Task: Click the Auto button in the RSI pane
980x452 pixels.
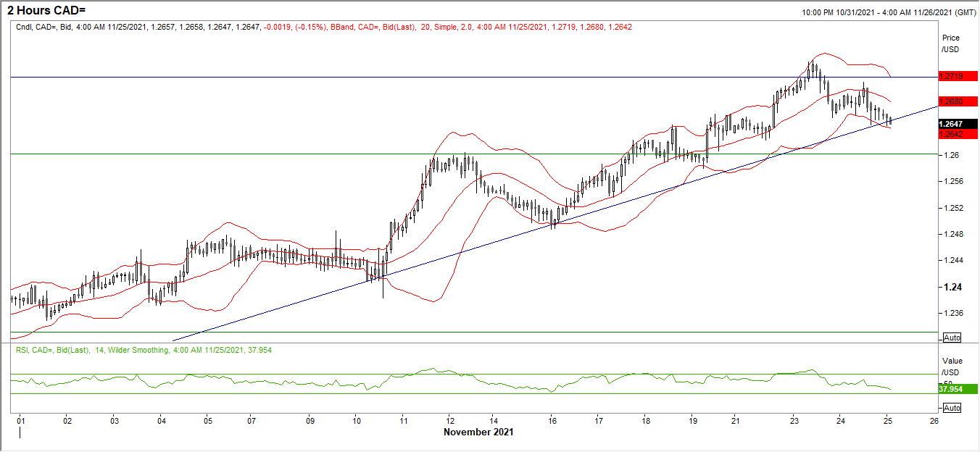Action: point(952,408)
